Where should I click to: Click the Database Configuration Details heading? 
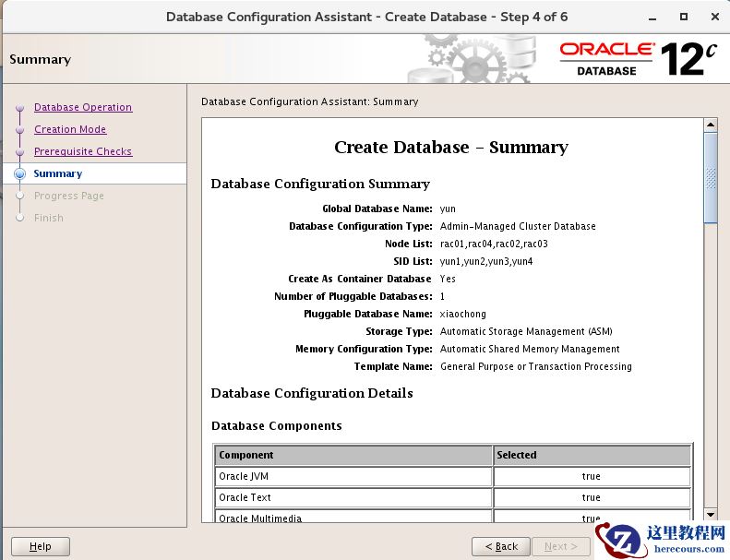312,393
